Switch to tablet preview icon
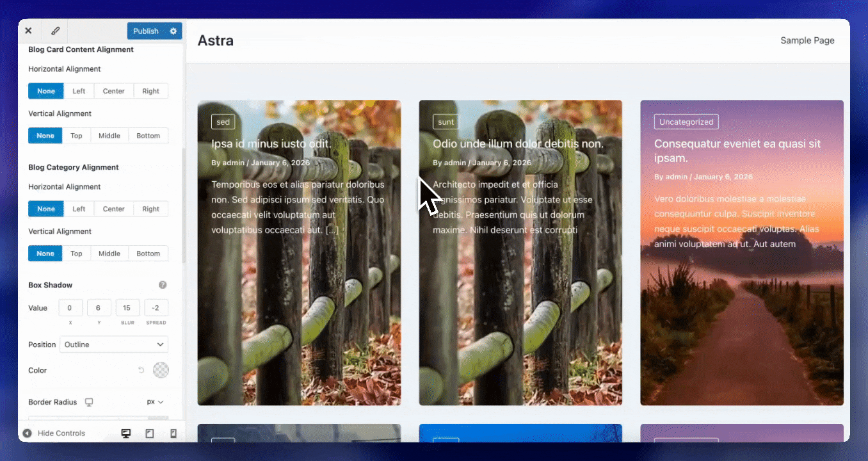 click(150, 433)
